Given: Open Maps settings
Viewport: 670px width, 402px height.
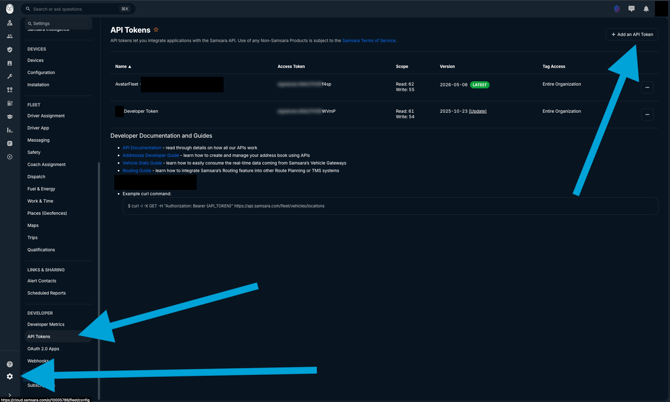Looking at the screenshot, I should [33, 225].
